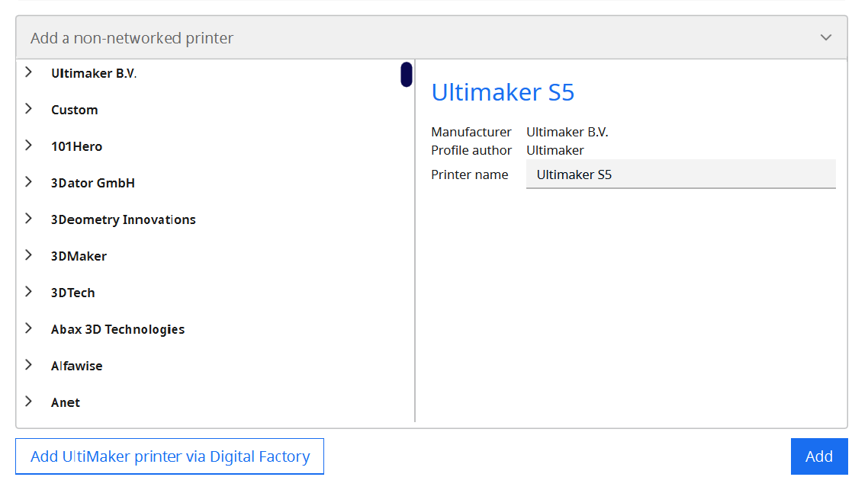Select the 3DMaker label
868x493 pixels.
pos(79,256)
